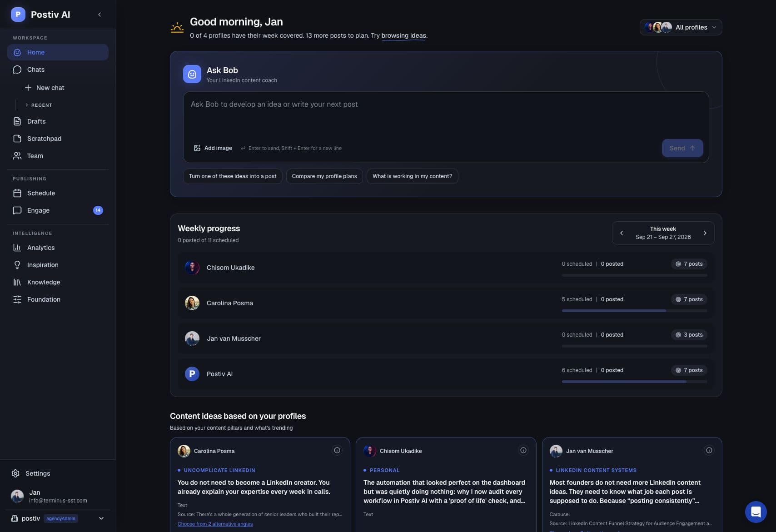Click the Add image button

[x=213, y=148]
